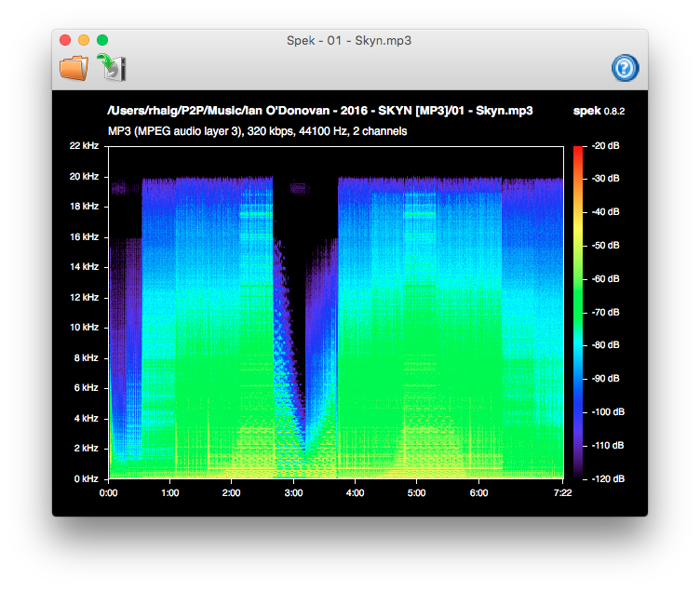
Task: Click the 18 kHz frequency axis label
Action: pos(84,207)
